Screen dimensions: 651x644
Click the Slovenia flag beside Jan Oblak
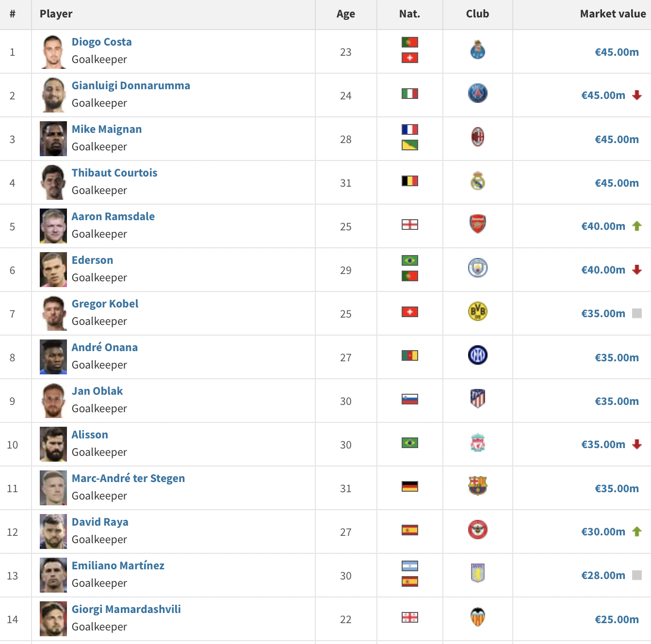[410, 399]
